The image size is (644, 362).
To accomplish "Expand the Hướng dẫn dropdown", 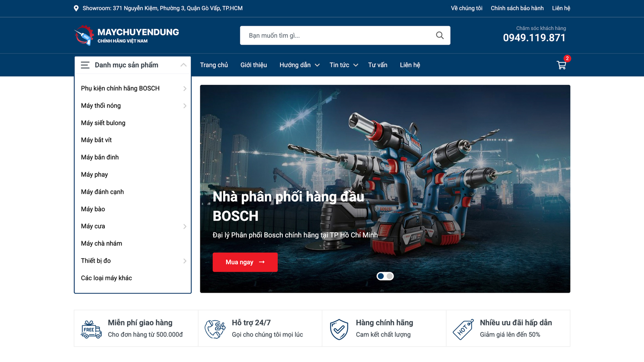I will [317, 65].
